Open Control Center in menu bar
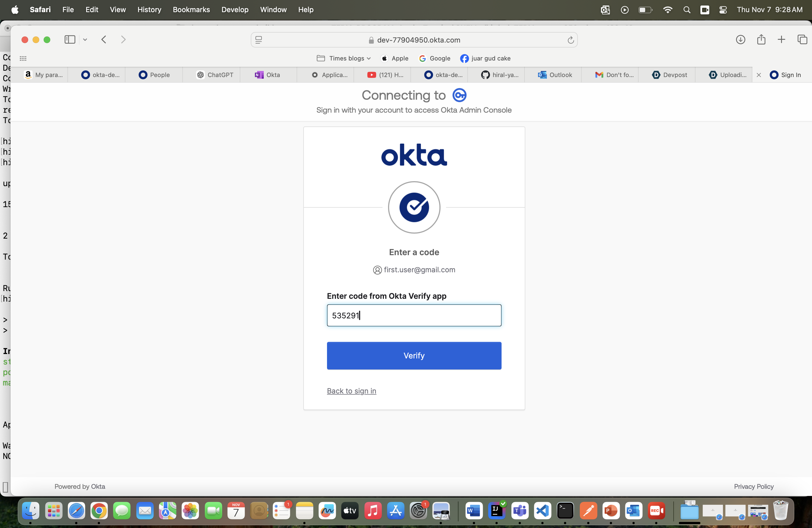This screenshot has width=812, height=528. coord(723,10)
